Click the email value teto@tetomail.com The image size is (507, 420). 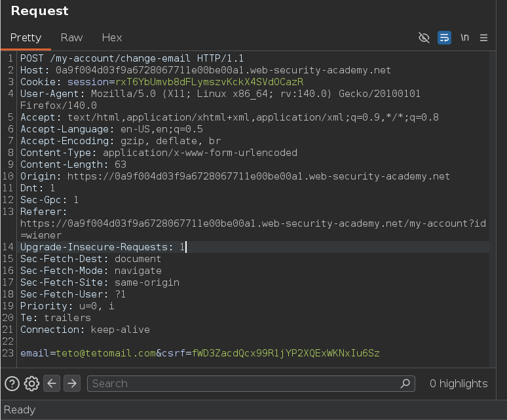106,353
